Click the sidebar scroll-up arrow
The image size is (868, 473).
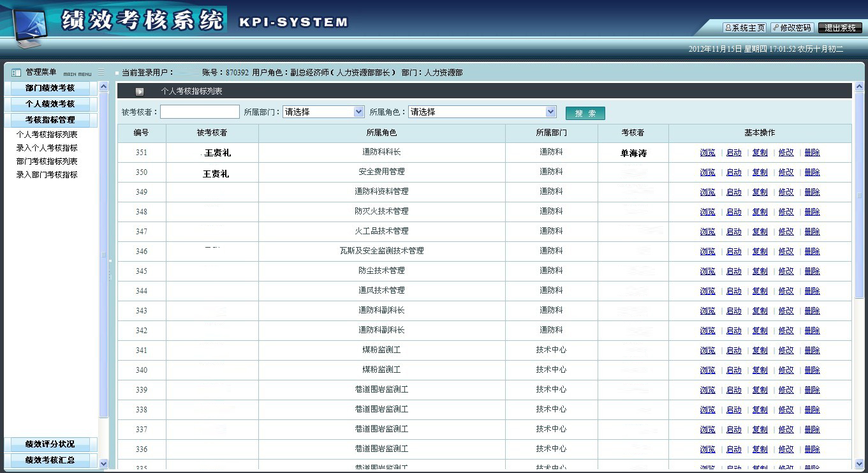(103, 86)
